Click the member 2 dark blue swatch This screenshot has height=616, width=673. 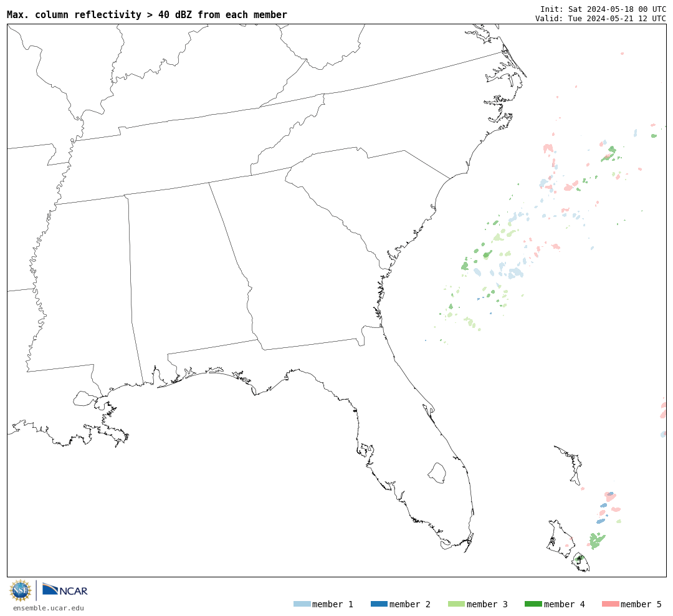[x=379, y=604]
